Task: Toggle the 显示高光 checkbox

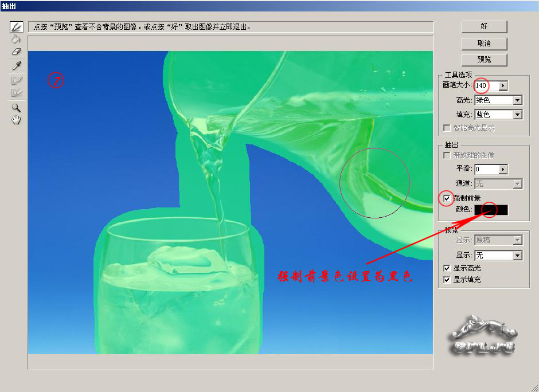Action: 447,268
